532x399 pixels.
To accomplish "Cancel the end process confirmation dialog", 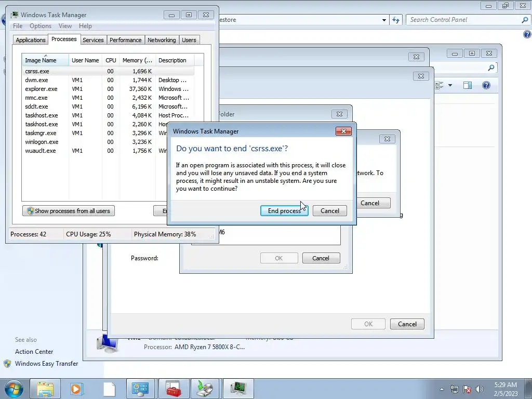I will click(x=330, y=211).
